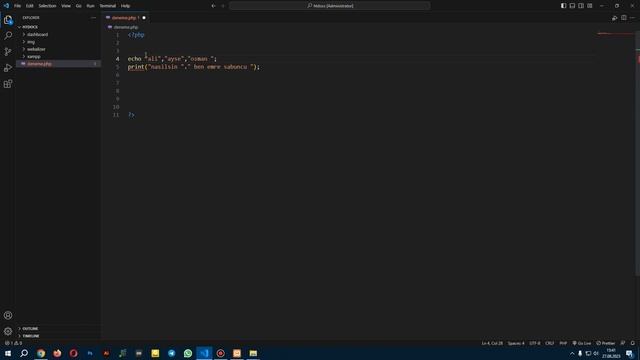This screenshot has width=640, height=360.
Task: Show hidden system tray icons chevron
Action: click(572, 353)
